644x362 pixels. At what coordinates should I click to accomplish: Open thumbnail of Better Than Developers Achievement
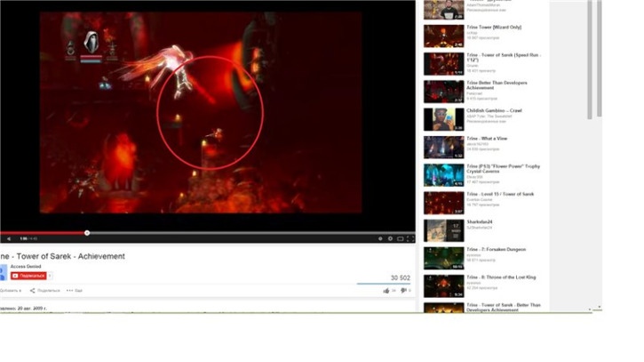[444, 92]
